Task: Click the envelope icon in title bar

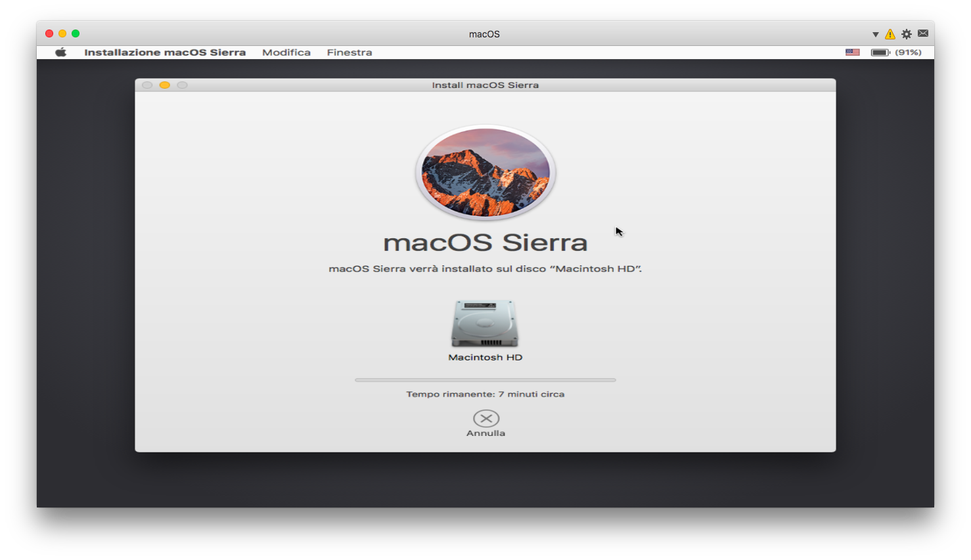Action: (923, 33)
